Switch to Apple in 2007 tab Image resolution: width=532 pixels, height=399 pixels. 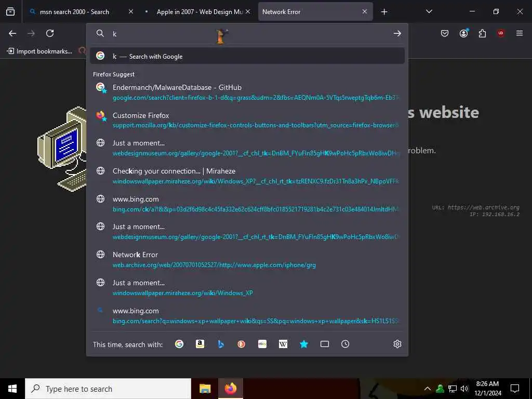pos(199,12)
